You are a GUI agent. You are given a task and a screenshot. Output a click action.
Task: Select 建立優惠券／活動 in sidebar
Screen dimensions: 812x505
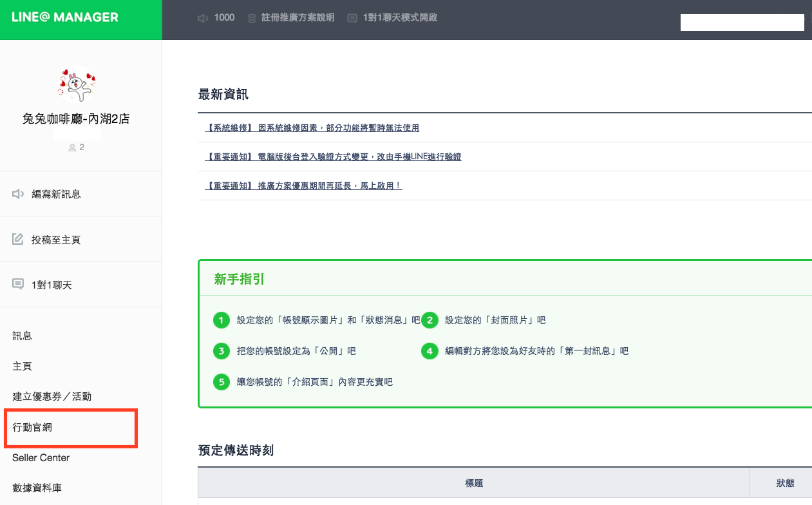(52, 396)
